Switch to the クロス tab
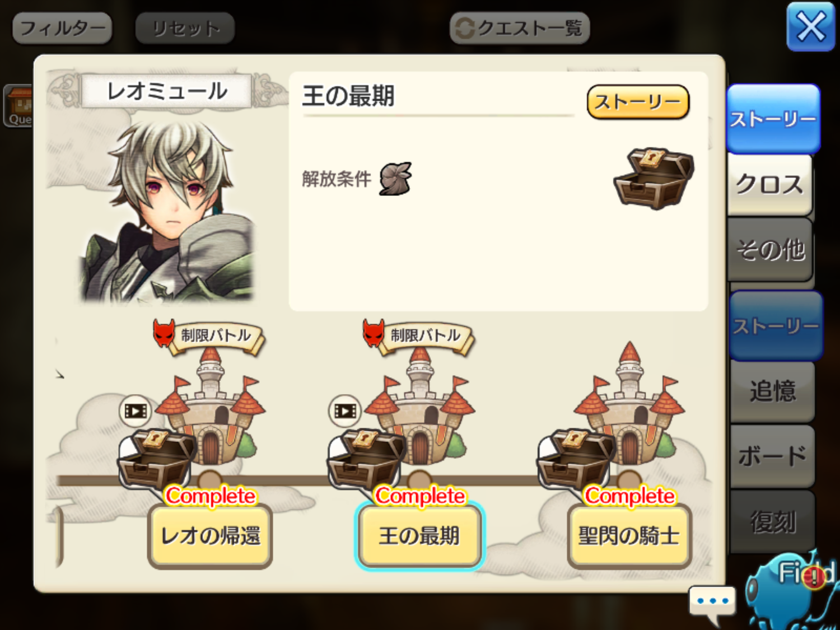840x630 pixels. click(x=769, y=184)
